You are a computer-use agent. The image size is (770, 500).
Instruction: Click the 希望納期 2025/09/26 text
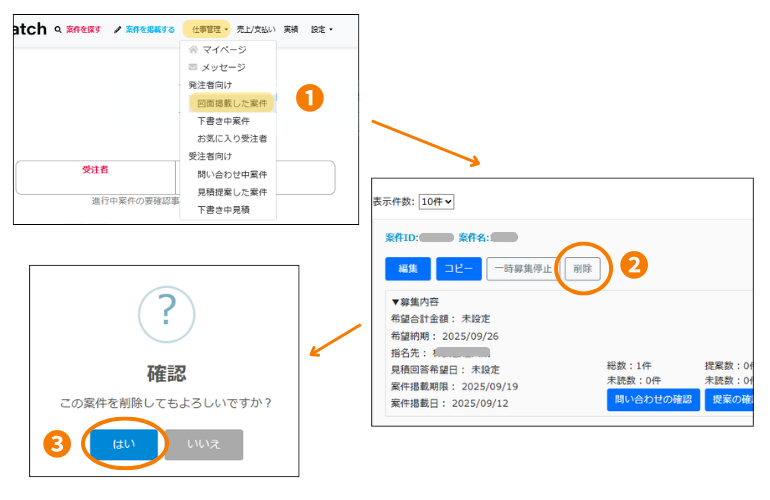click(x=444, y=336)
